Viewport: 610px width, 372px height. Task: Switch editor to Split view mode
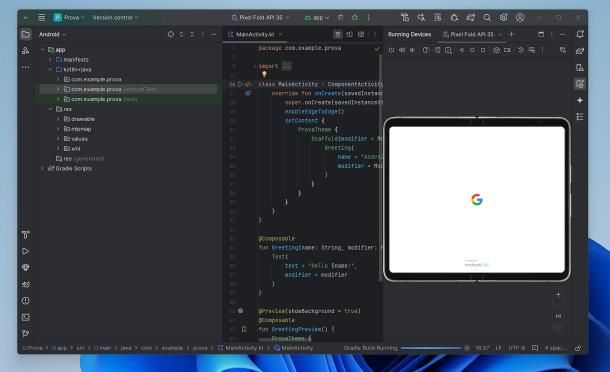349,35
